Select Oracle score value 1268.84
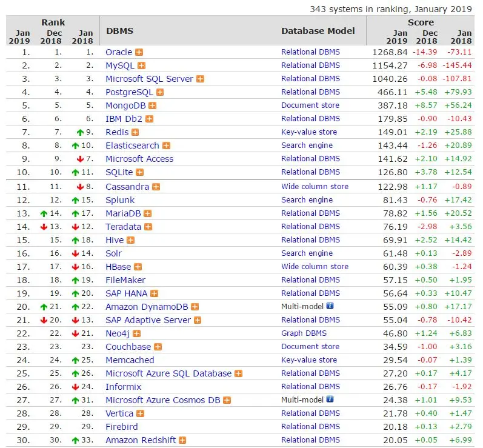The width and height of the screenshot is (483, 448). tap(390, 52)
